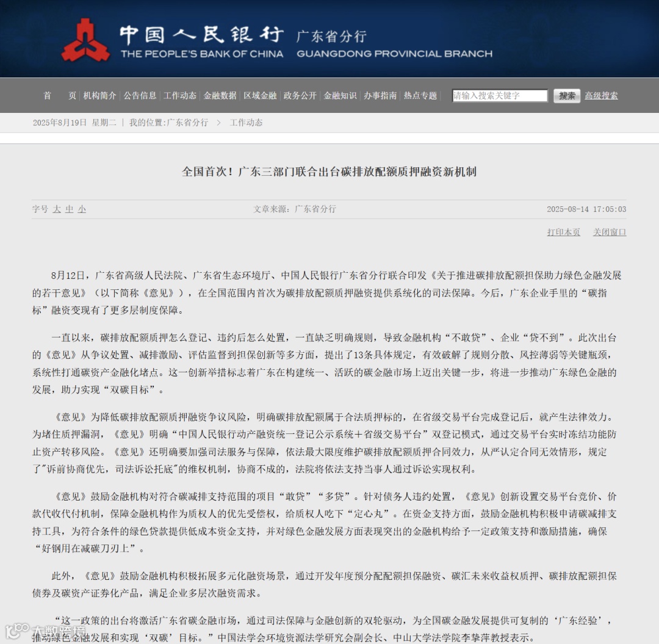
Task: Open the 热点专题 menu item
Action: (420, 95)
